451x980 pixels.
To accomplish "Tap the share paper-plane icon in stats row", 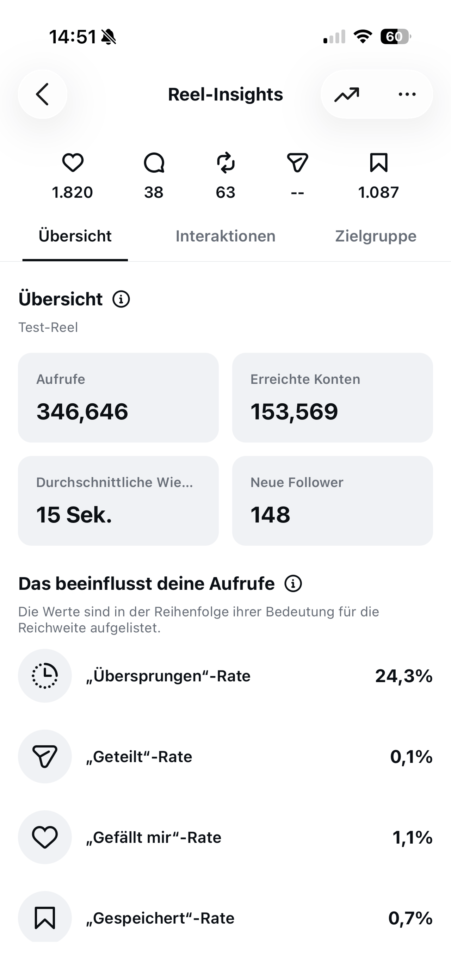I will coord(297,163).
